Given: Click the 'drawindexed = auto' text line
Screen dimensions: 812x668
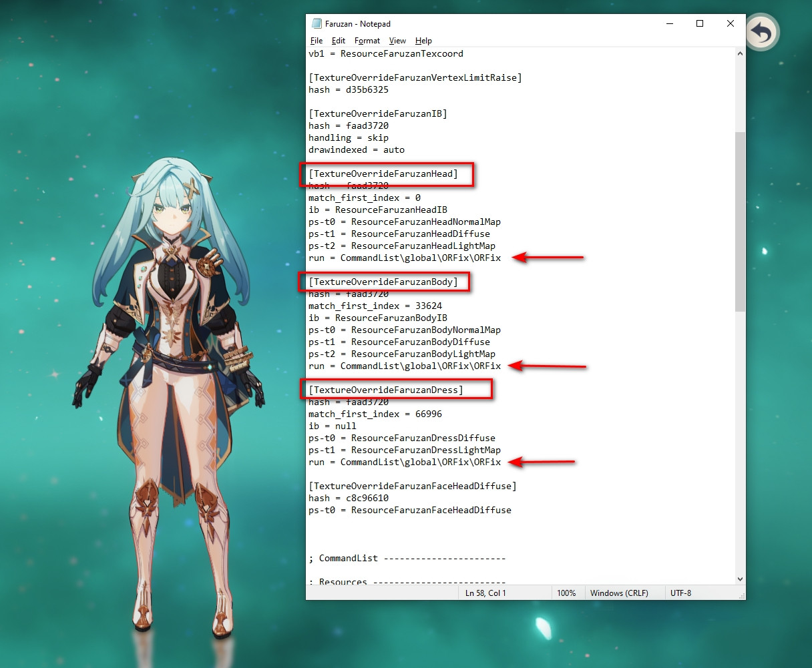Looking at the screenshot, I should pyautogui.click(x=357, y=149).
